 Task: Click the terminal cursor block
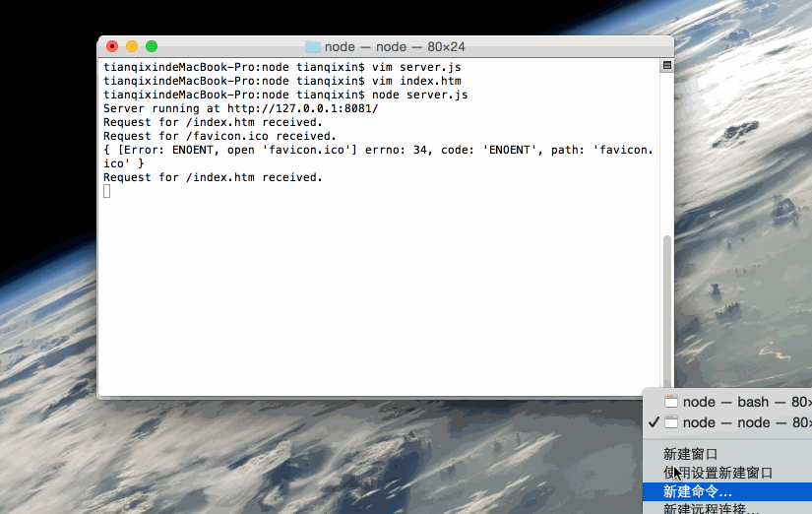(x=106, y=191)
